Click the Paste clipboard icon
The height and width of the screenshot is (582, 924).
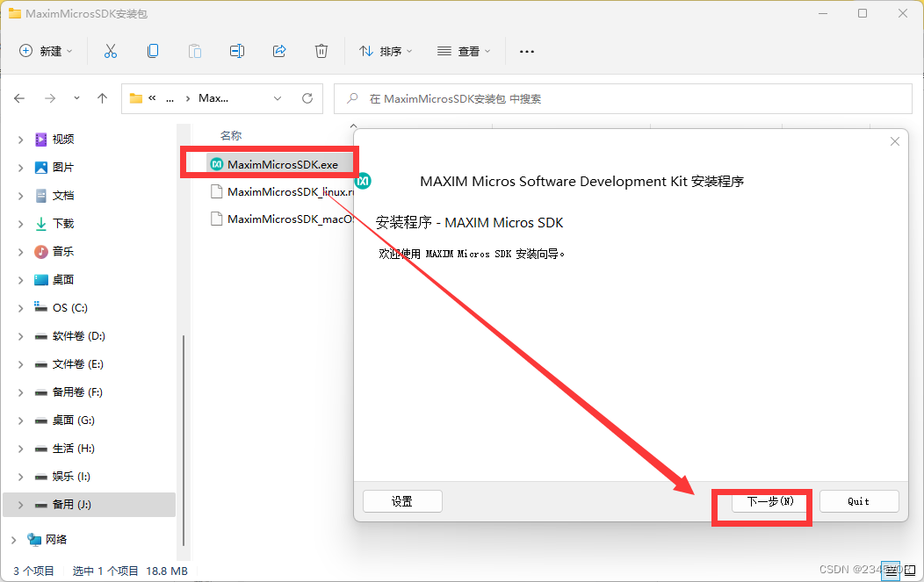195,51
